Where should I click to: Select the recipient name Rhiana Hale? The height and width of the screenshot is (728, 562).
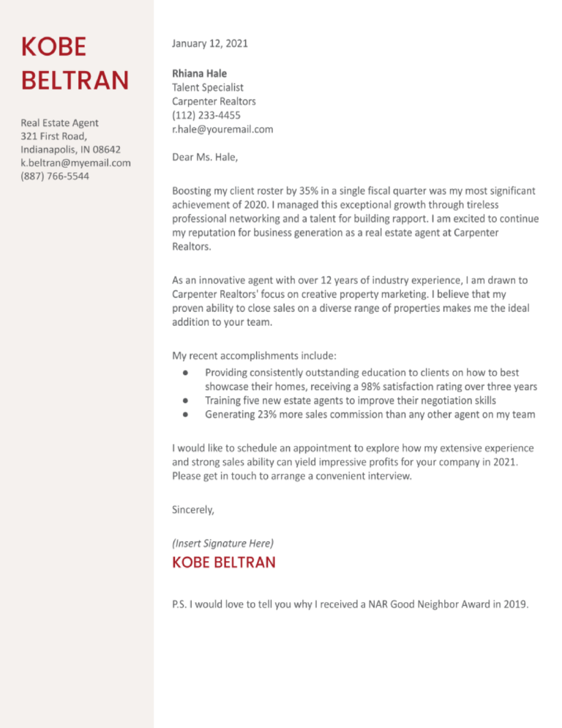coord(199,73)
